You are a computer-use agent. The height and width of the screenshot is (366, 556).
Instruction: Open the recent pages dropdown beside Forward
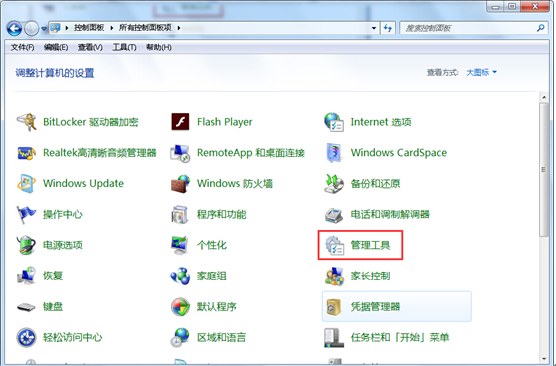[x=44, y=29]
